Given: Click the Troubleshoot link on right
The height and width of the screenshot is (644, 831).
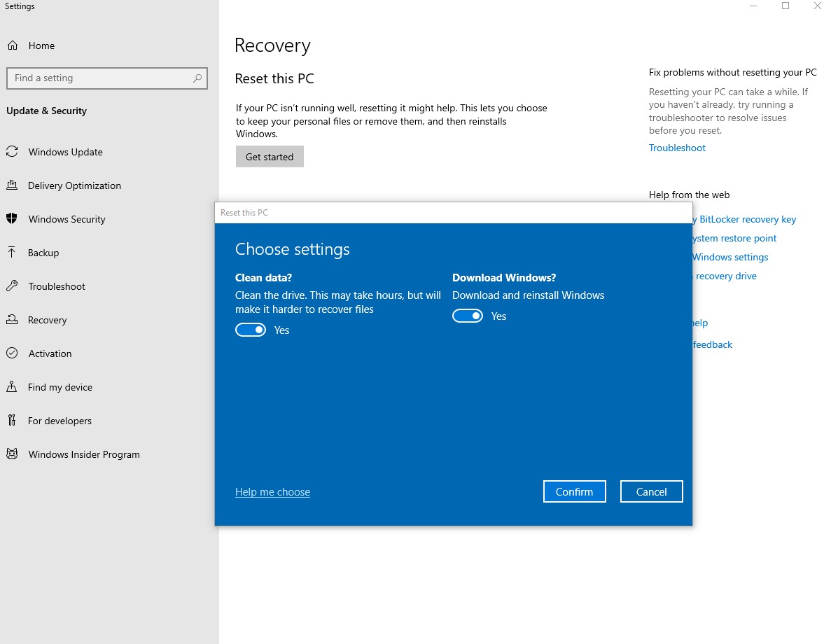Looking at the screenshot, I should [x=677, y=148].
